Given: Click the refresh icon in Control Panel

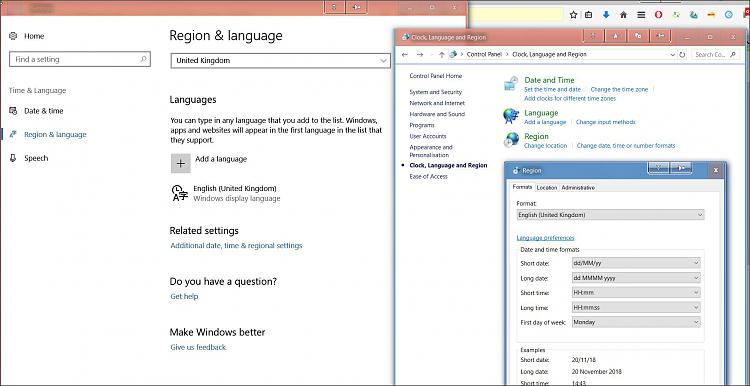Looking at the screenshot, I should 683,55.
